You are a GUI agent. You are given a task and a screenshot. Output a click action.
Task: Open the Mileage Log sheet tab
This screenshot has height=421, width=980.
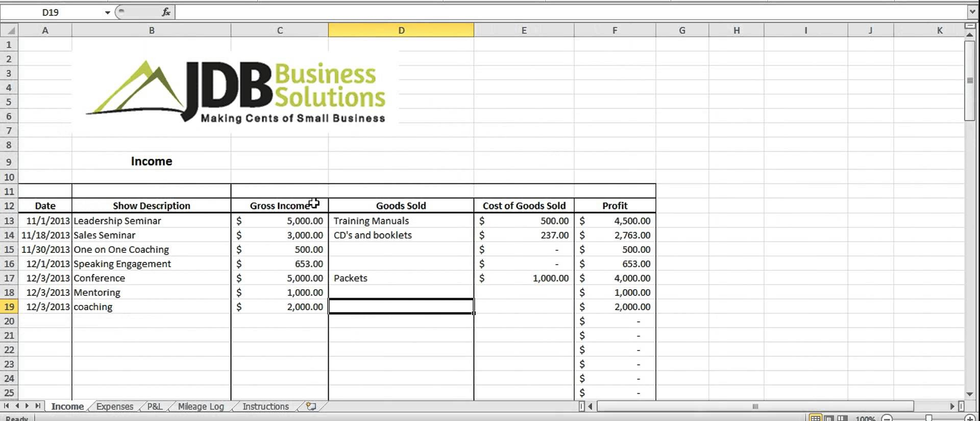tap(201, 406)
